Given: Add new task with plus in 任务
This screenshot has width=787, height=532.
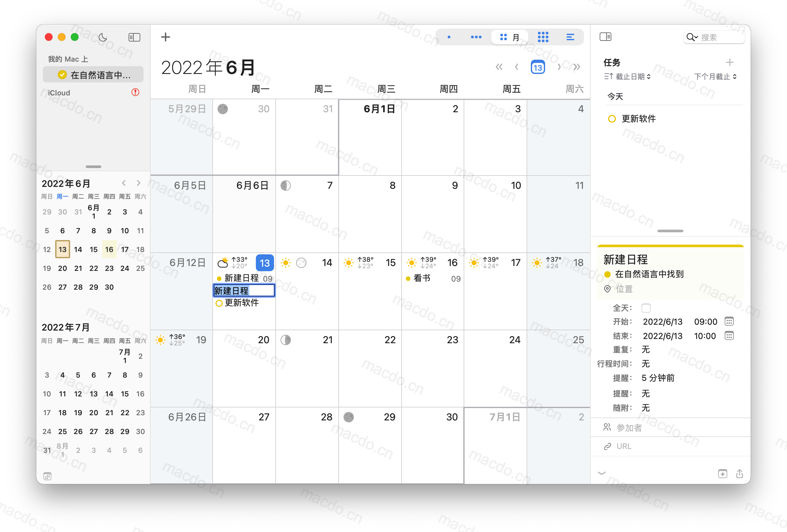Looking at the screenshot, I should tap(730, 62).
